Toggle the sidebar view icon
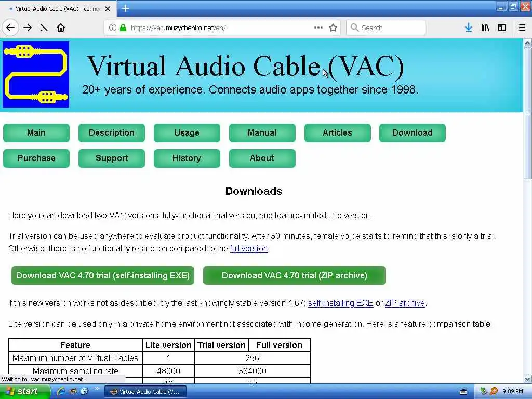Screen dimensions: 532x399 coord(502,28)
